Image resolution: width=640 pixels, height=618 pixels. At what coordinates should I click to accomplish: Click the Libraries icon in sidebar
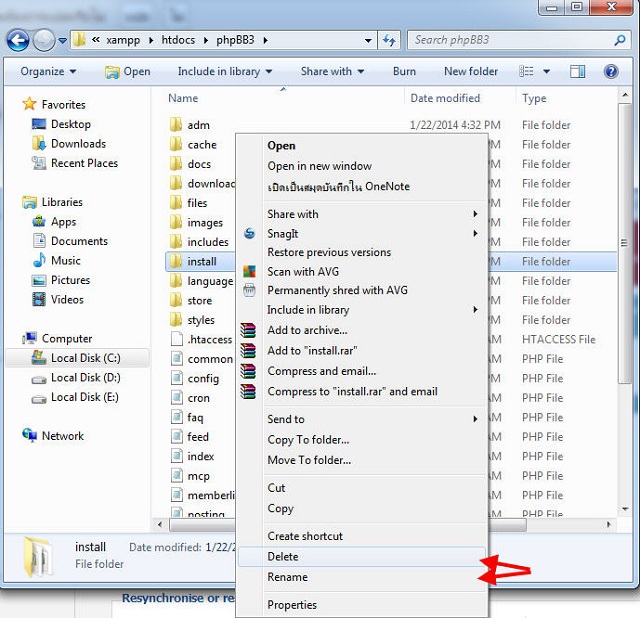pos(29,202)
